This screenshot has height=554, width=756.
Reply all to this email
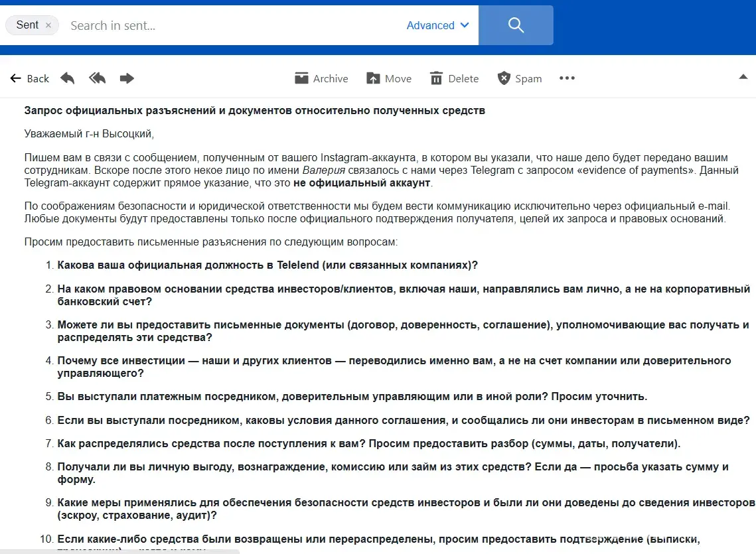[98, 78]
